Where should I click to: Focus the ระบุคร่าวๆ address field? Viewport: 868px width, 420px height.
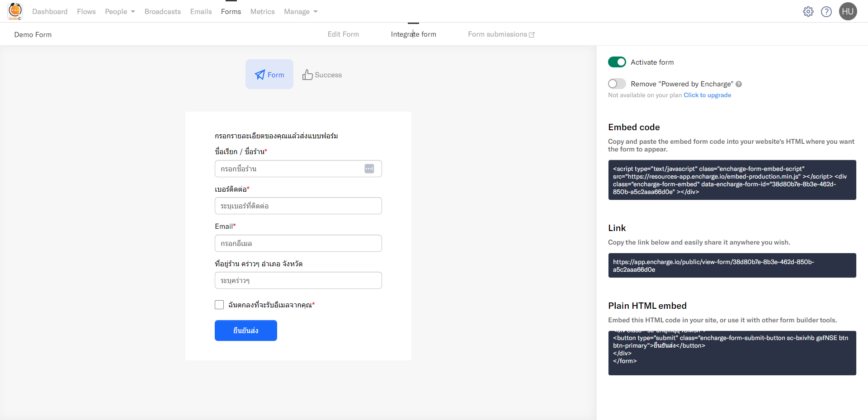[298, 280]
